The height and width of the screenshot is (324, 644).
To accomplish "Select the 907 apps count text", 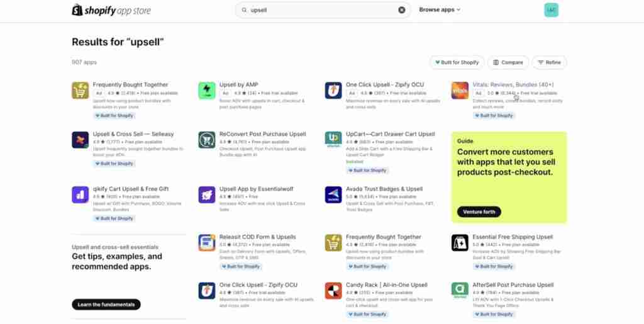I will click(84, 62).
